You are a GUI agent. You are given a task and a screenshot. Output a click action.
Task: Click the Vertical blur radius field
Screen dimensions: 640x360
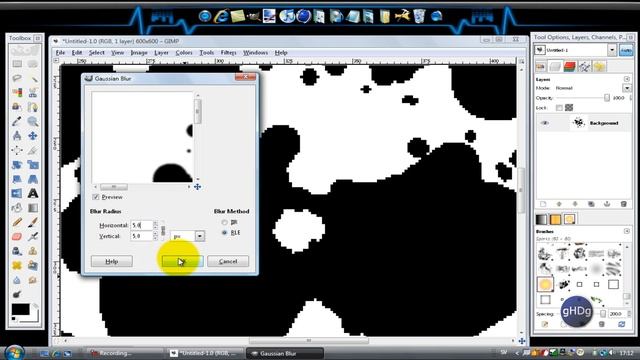pyautogui.click(x=141, y=236)
